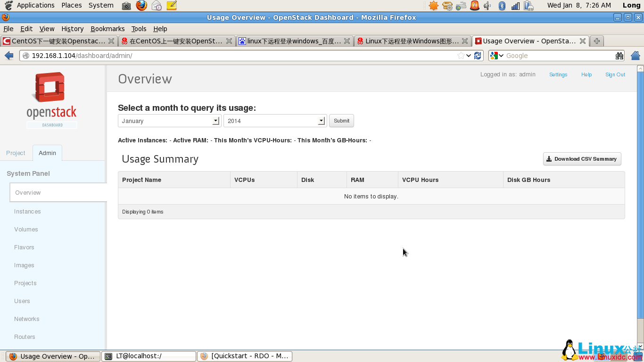Select Instances in the System Panel
644x362 pixels.
point(27,211)
